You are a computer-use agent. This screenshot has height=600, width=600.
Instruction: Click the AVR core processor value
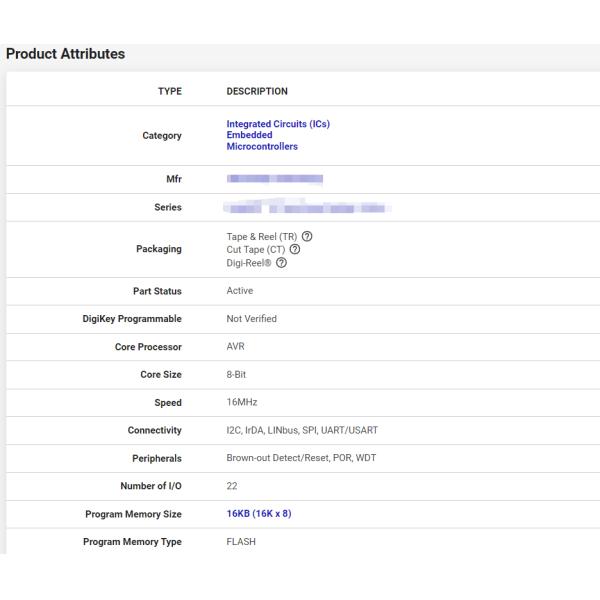pyautogui.click(x=236, y=347)
